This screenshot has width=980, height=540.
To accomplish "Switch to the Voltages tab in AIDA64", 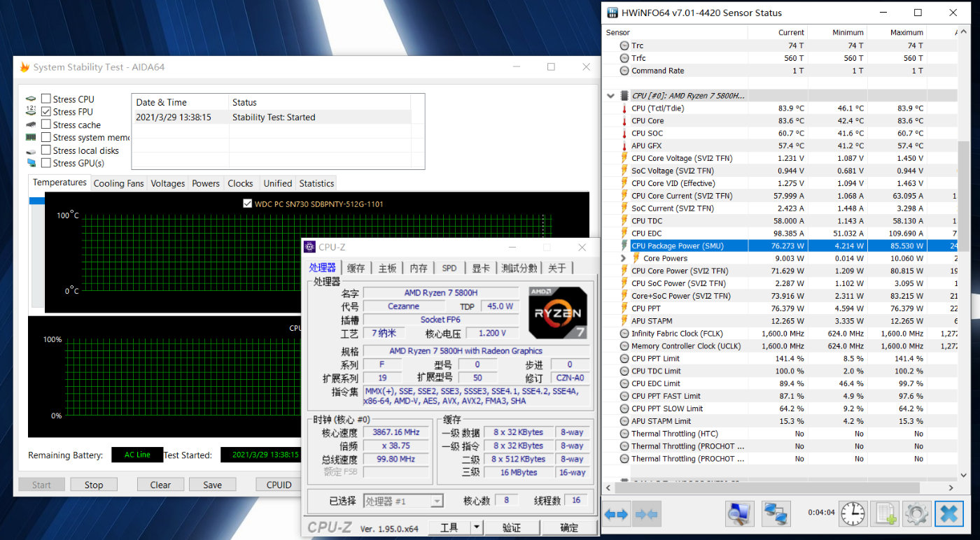I will (168, 183).
